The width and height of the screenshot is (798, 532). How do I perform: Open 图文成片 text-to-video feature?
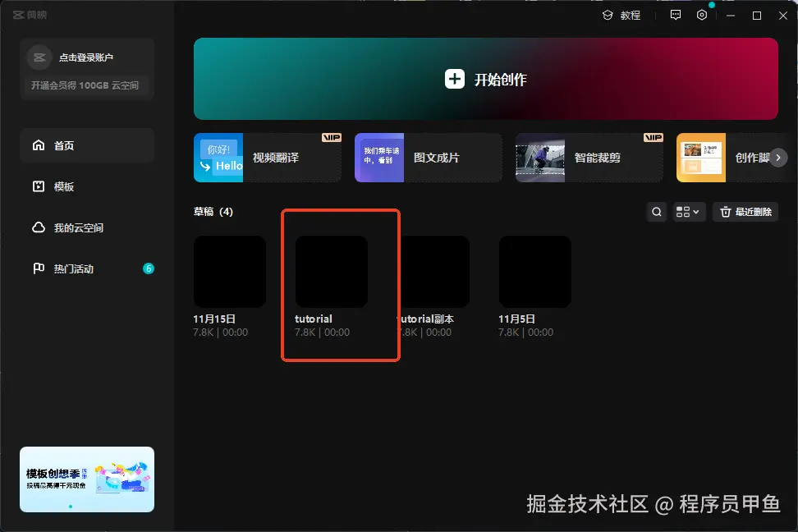[428, 158]
